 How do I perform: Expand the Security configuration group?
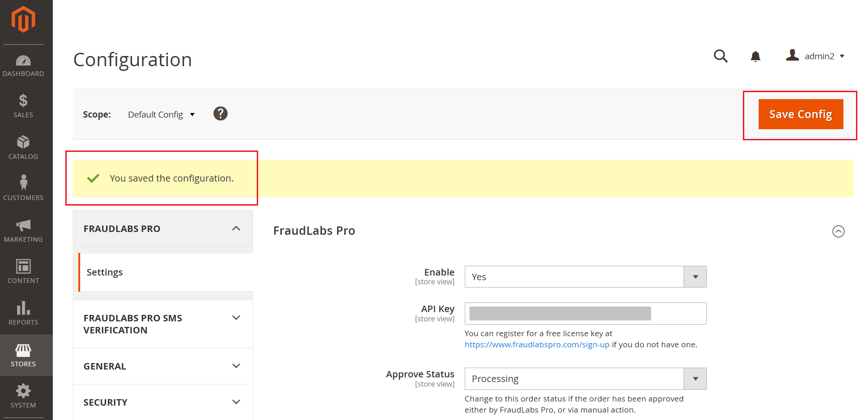coord(163,402)
